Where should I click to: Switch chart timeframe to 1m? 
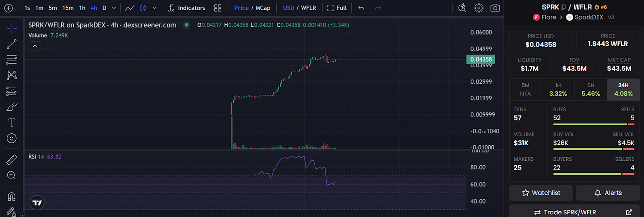(x=39, y=8)
